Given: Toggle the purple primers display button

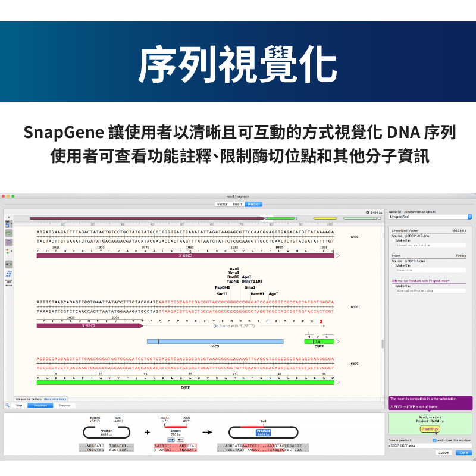Looking at the screenshot, I should tap(9, 242).
